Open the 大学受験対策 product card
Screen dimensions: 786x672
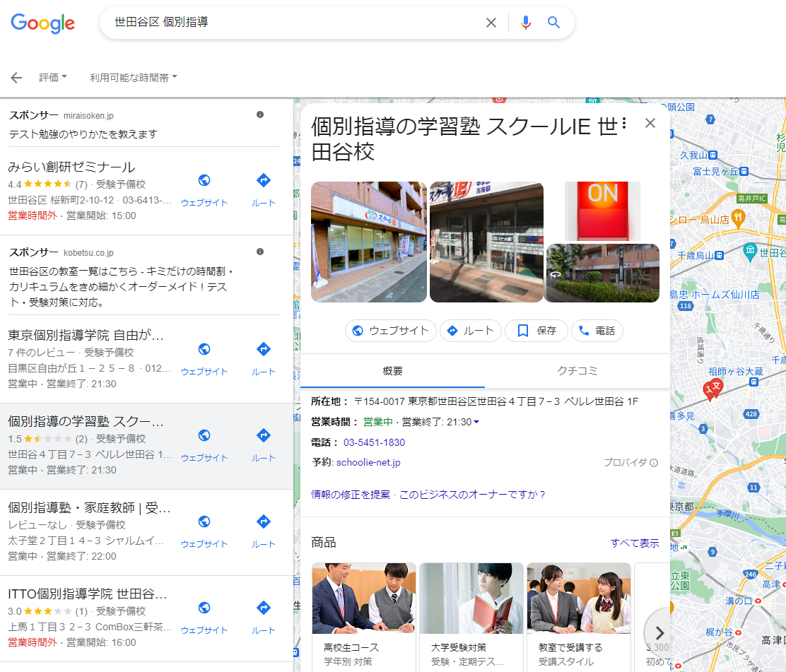471,617
